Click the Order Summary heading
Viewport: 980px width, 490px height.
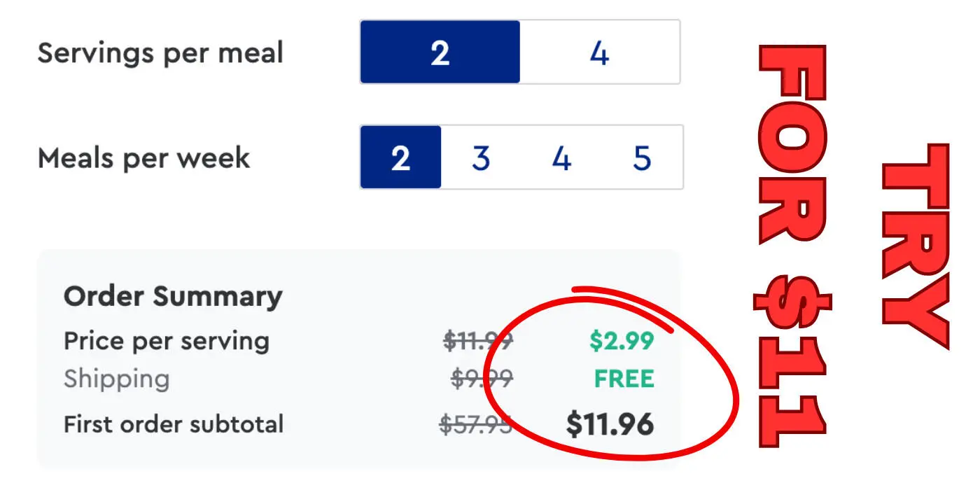coord(173,297)
